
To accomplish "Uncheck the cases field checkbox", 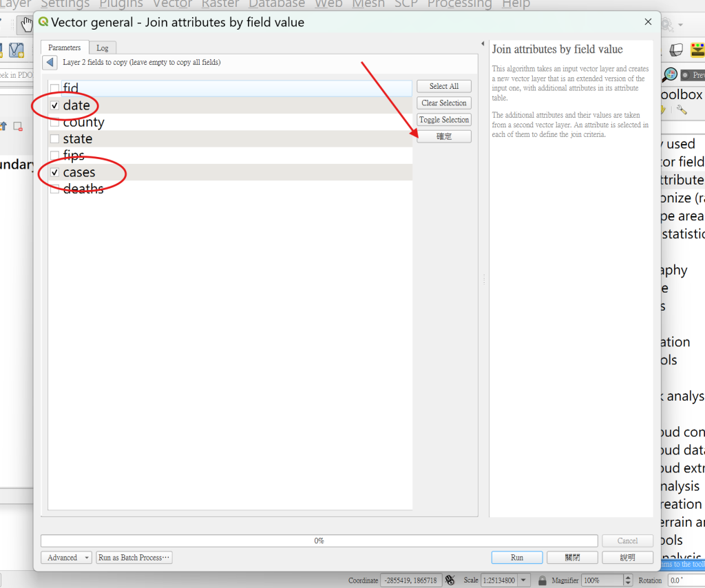I will pos(55,172).
